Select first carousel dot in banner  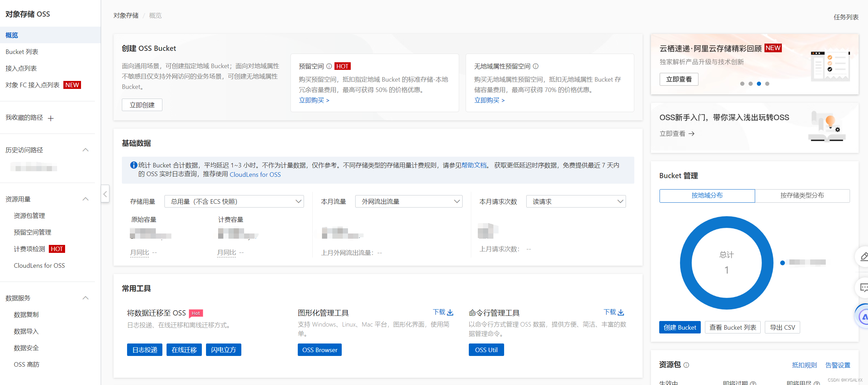coord(742,84)
